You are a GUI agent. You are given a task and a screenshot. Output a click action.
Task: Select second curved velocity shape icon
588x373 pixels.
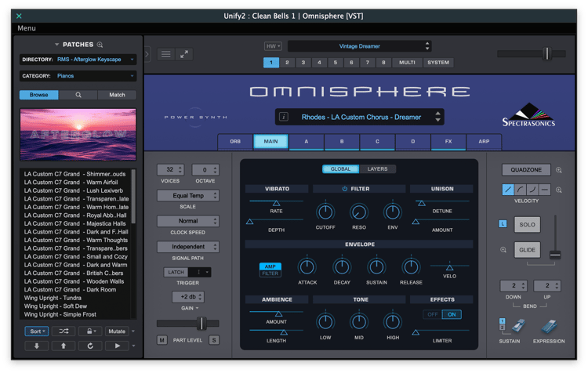click(x=521, y=190)
